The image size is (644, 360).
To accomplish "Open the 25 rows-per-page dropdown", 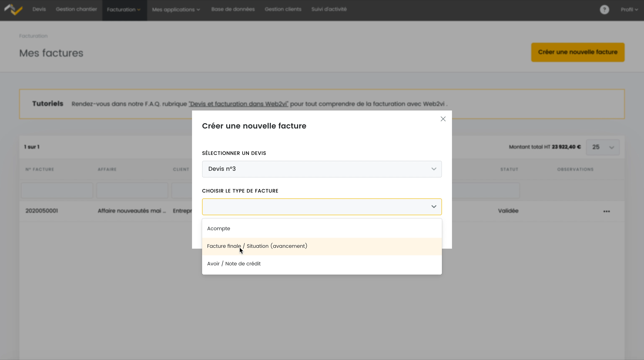I will click(602, 147).
